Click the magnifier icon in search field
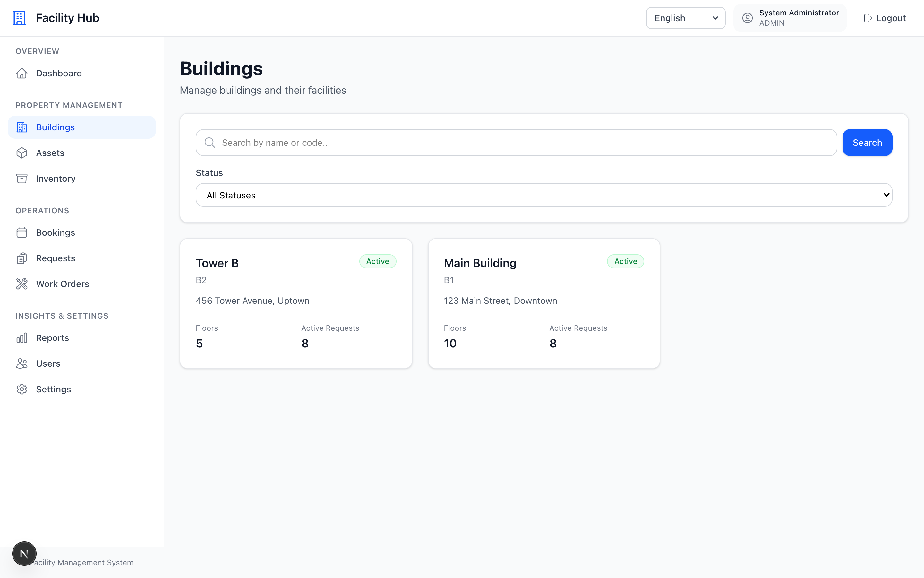 210,143
